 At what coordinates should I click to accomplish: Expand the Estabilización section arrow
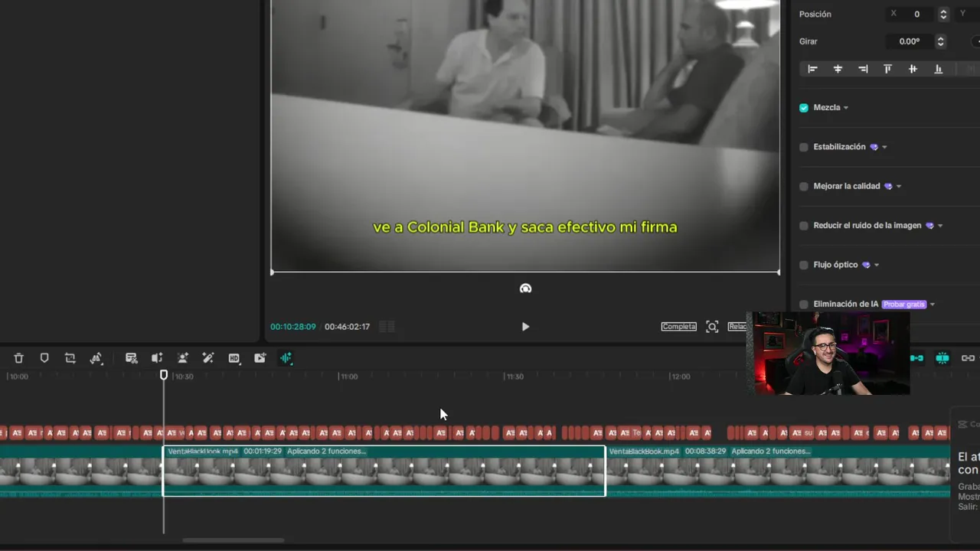click(x=884, y=147)
